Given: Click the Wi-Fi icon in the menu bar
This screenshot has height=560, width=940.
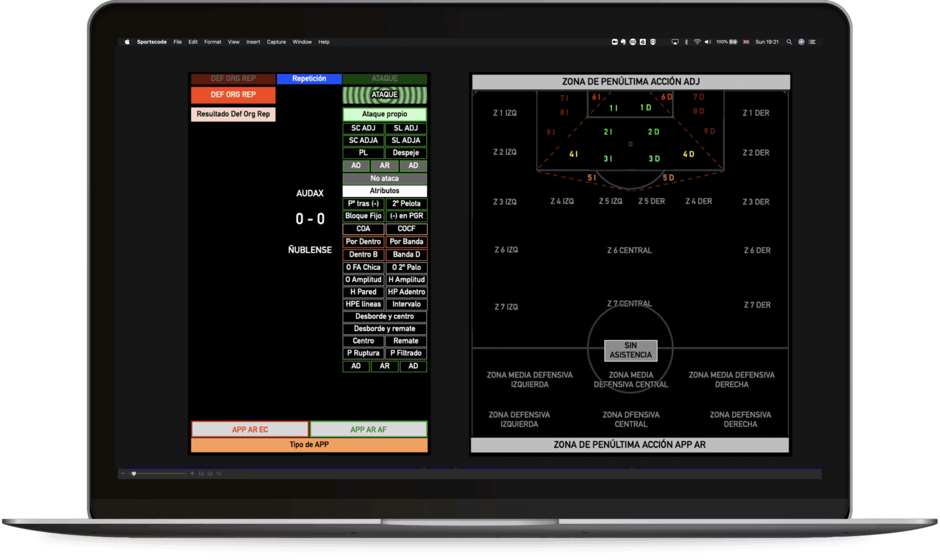Looking at the screenshot, I should (697, 42).
